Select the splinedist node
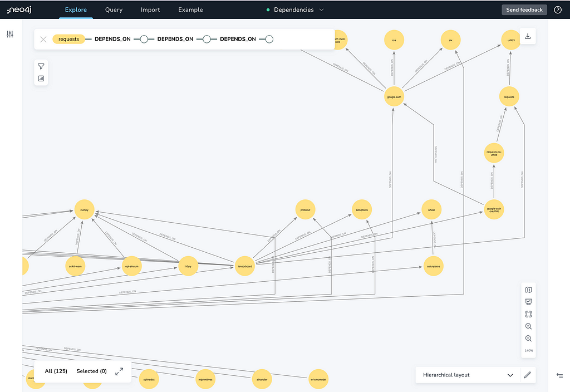Viewport: 570px width, 392px height. click(x=149, y=379)
